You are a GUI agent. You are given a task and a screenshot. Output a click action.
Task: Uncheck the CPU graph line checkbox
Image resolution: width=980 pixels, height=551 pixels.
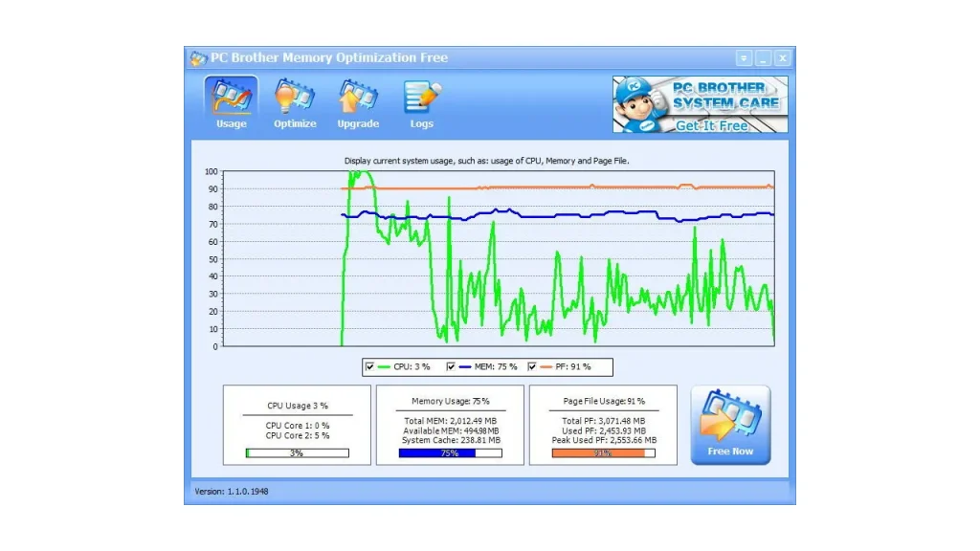click(370, 366)
